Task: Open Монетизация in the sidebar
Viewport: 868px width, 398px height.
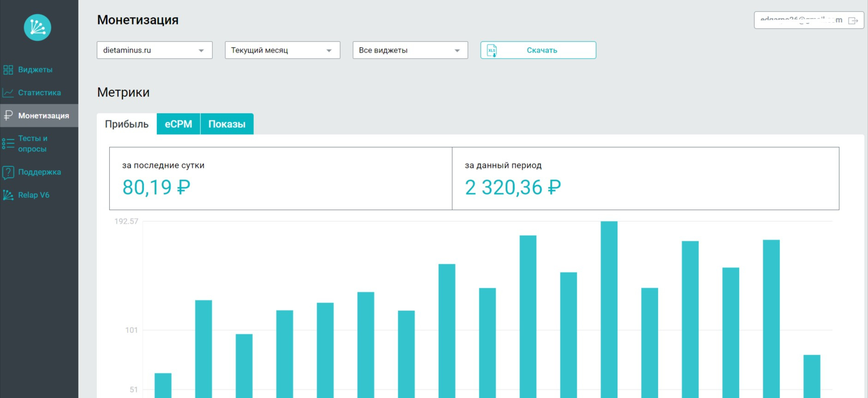Action: (x=39, y=116)
